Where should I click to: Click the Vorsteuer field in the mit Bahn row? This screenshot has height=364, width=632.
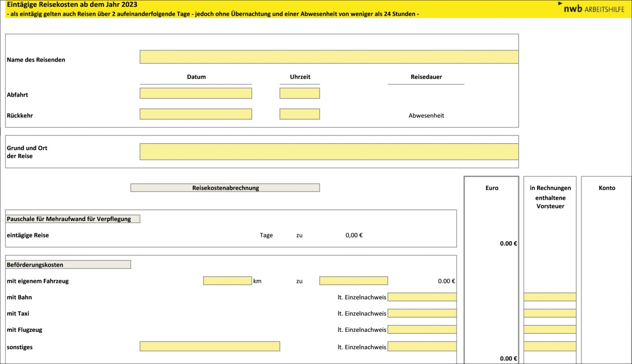pyautogui.click(x=550, y=297)
